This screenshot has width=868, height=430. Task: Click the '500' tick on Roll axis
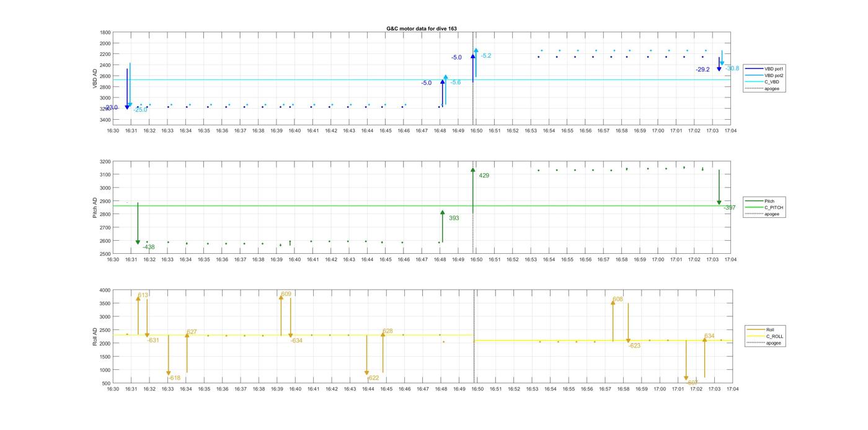tap(107, 383)
